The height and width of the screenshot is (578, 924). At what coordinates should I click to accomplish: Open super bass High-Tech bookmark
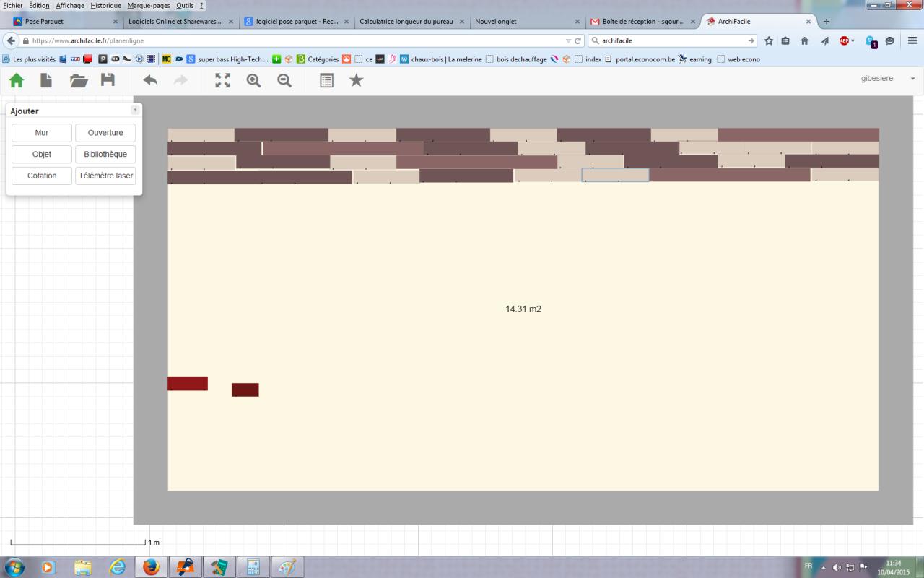pyautogui.click(x=227, y=59)
